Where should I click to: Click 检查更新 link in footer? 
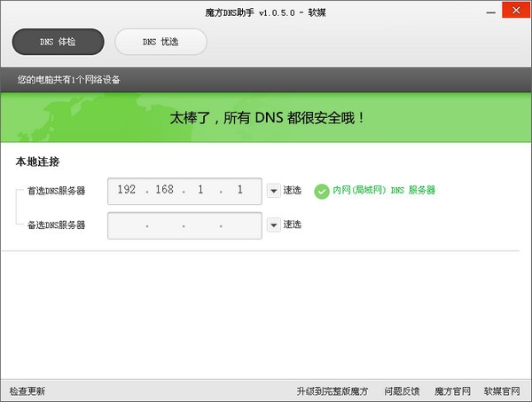pos(27,391)
